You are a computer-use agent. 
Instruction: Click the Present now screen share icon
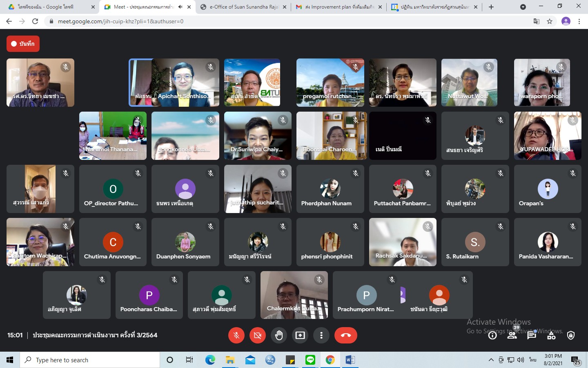(x=300, y=335)
